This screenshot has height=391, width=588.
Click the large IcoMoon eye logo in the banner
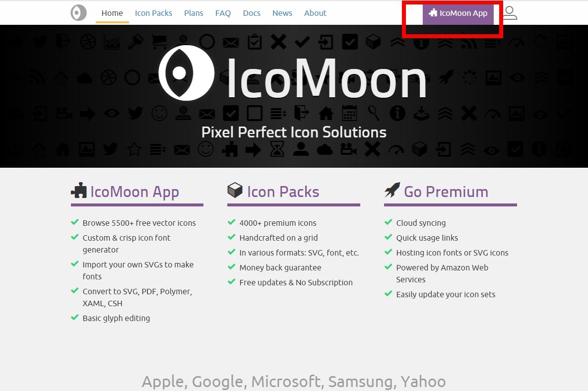[x=186, y=73]
